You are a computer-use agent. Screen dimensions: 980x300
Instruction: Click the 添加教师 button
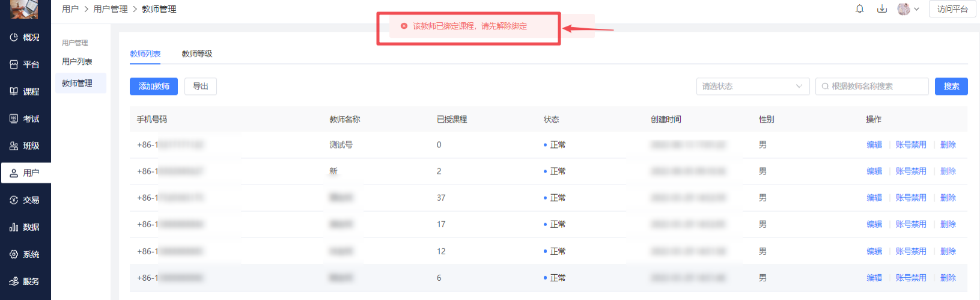pos(154,87)
